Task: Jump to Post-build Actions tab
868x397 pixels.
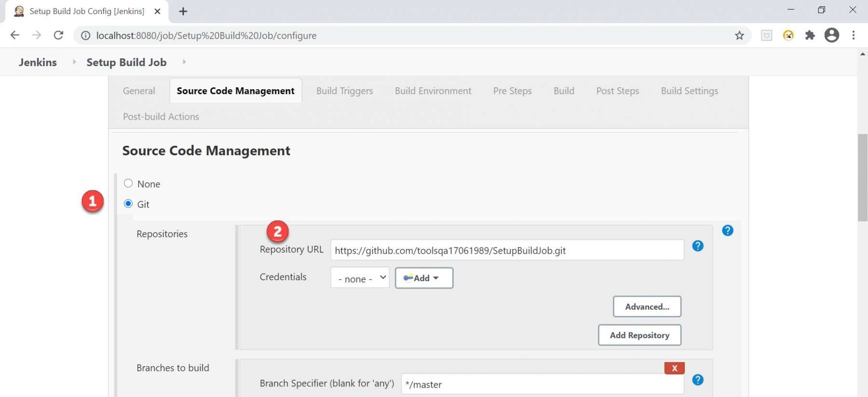Action: 161,117
